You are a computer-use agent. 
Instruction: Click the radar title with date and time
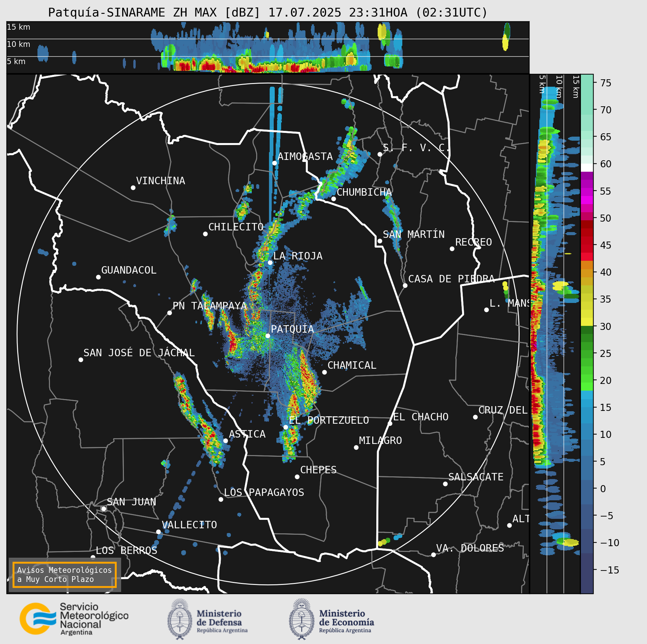268,12
